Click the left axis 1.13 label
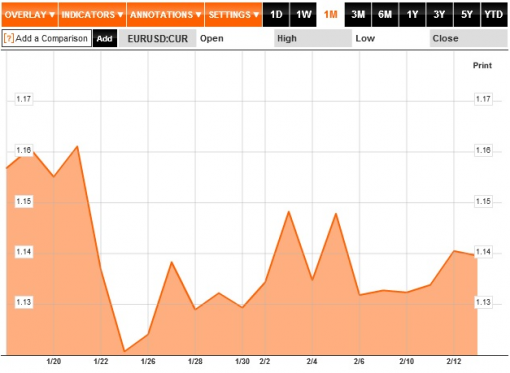This screenshot has width=510, height=373. (24, 302)
